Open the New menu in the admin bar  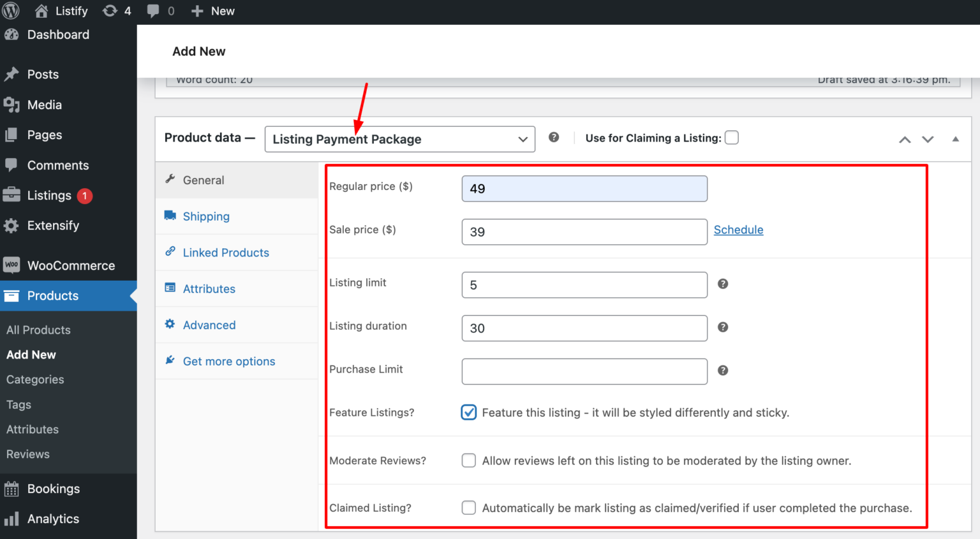pos(212,11)
